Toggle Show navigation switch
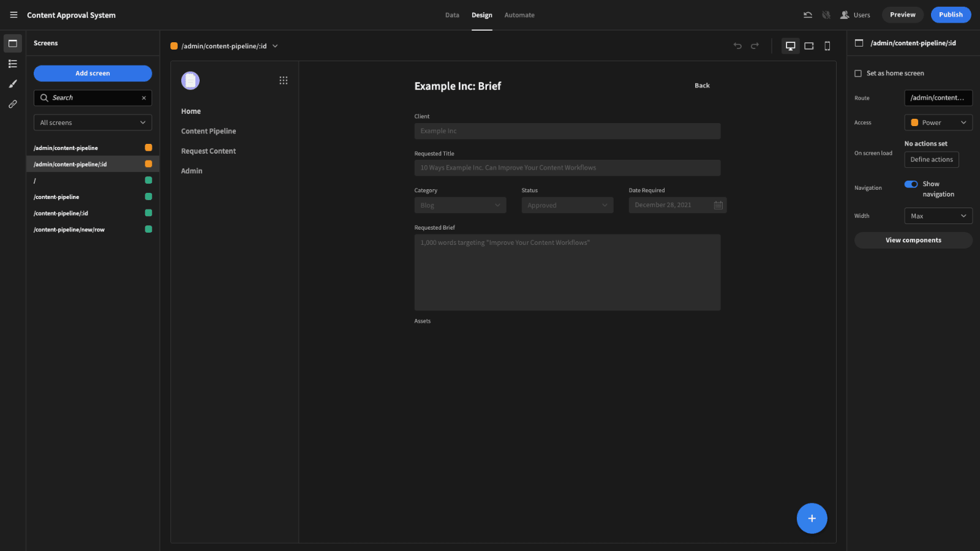This screenshot has height=551, width=980. coord(911,184)
